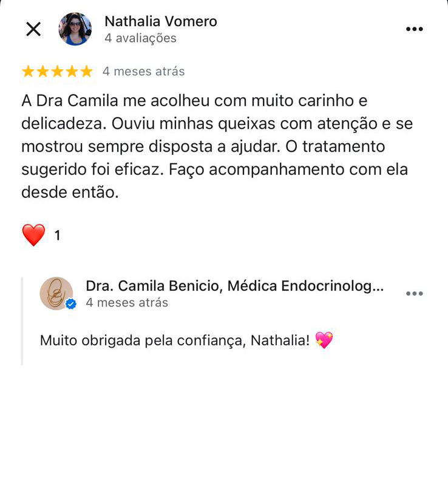Select the review text starting 'A Dra Camila'
This screenshot has width=448, height=500.
click(217, 146)
